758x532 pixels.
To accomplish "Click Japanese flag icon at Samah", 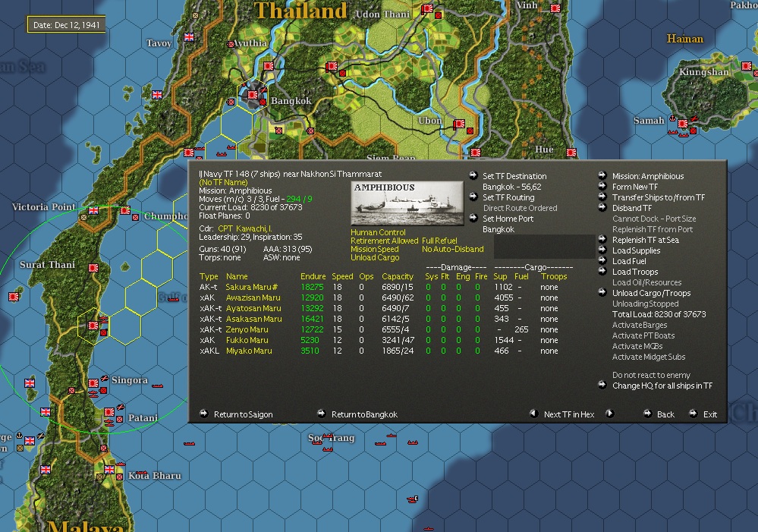I will click(x=683, y=124).
